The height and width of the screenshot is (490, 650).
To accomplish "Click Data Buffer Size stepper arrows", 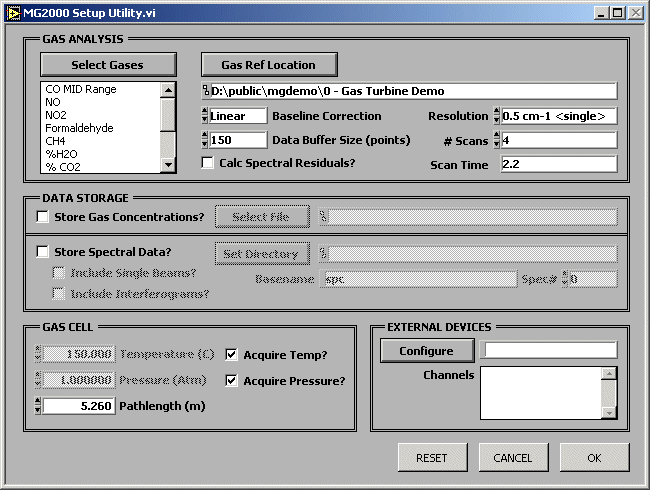I will pos(204,140).
